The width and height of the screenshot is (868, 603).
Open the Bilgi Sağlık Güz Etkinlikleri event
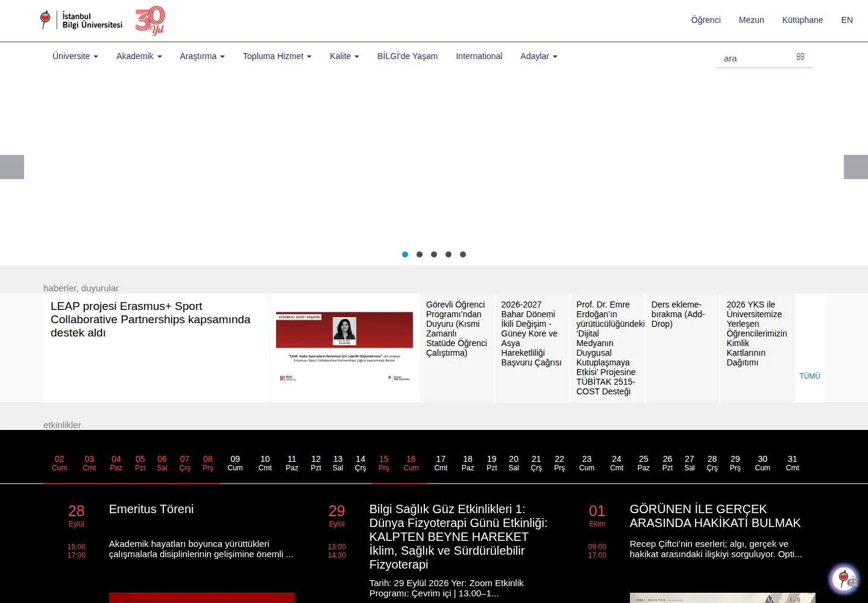tap(459, 537)
